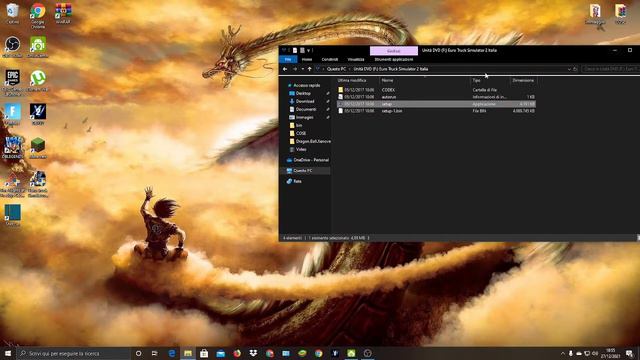Open recent locations dropdown arrow
This screenshot has width=640, height=360.
(x=302, y=69)
